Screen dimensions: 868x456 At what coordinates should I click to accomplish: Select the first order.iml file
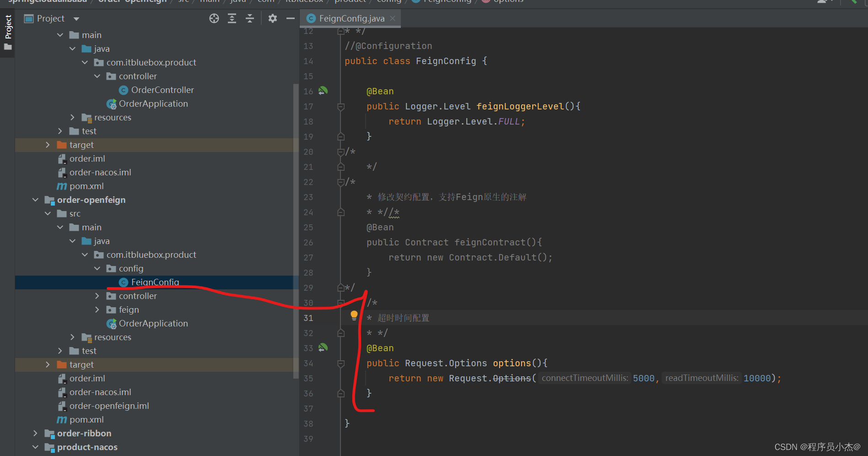click(x=87, y=158)
